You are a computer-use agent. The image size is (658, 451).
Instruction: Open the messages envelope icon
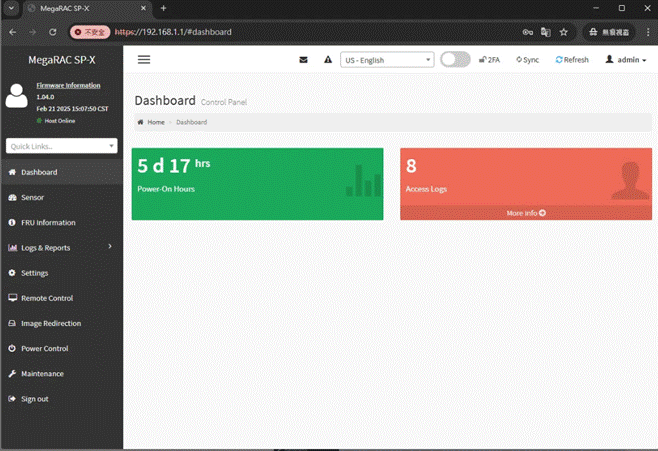(x=304, y=60)
